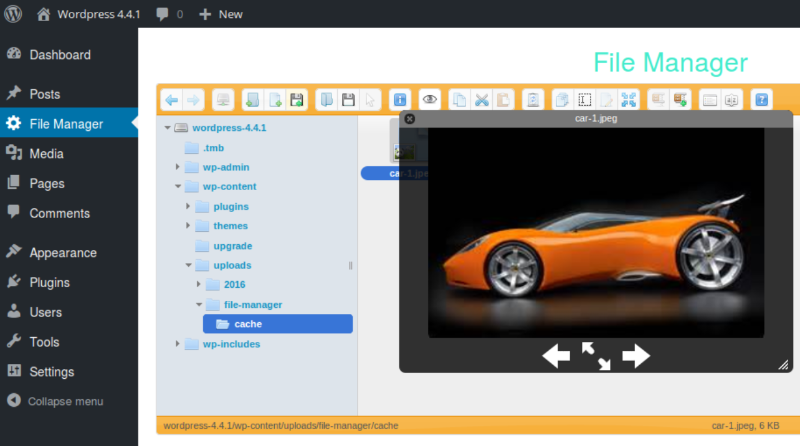
Task: Toggle fullscreen in the car-1.jpeg preview
Action: pyautogui.click(x=596, y=355)
